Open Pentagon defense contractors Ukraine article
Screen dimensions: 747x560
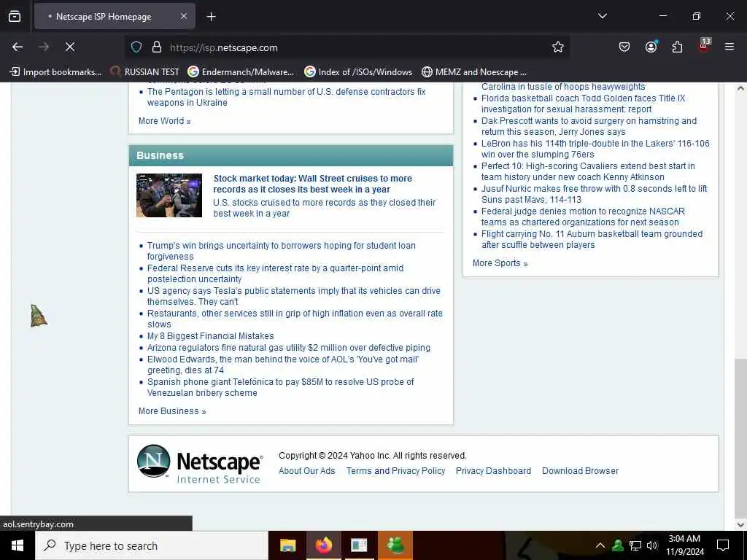point(286,97)
